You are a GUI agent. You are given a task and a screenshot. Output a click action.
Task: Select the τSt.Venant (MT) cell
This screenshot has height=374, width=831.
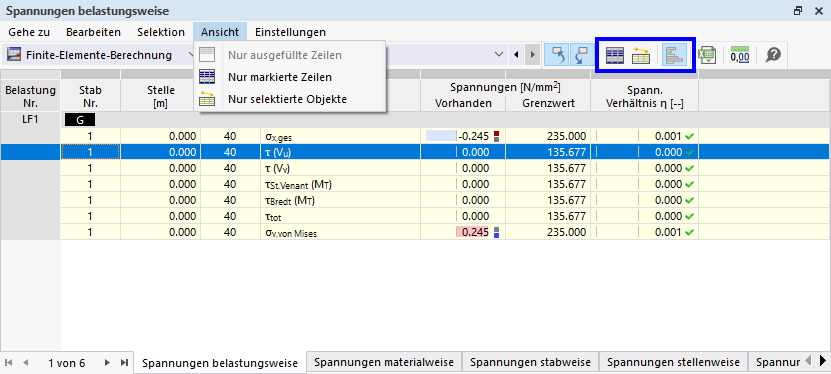tap(341, 184)
